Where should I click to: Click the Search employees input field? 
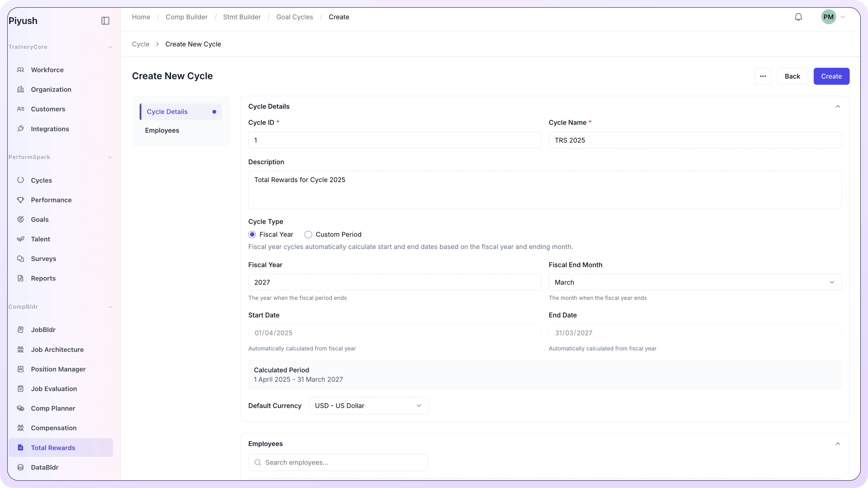coord(338,462)
